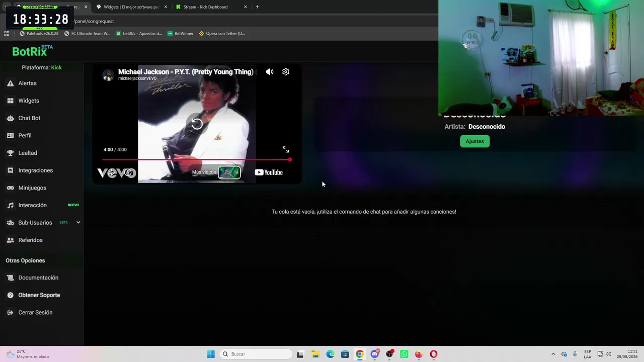
Task: Click the video progress bar
Action: 196,160
